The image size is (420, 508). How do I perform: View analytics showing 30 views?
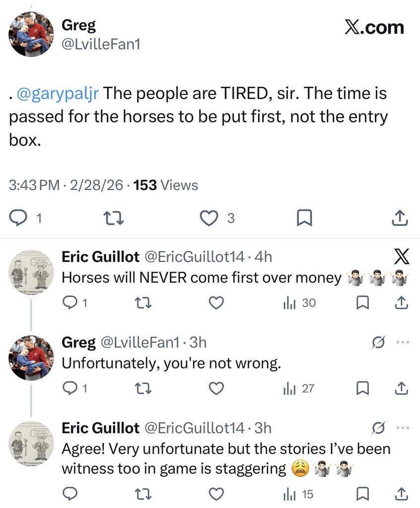click(299, 303)
